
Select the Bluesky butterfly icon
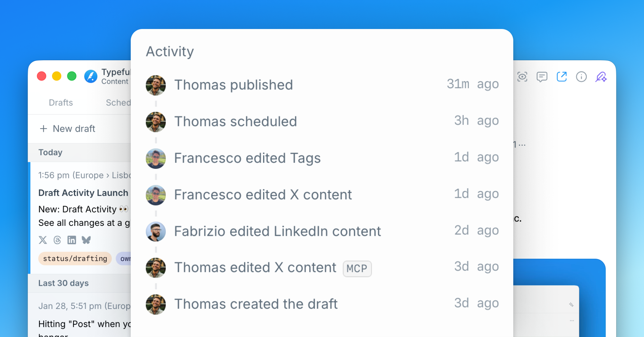tap(86, 240)
